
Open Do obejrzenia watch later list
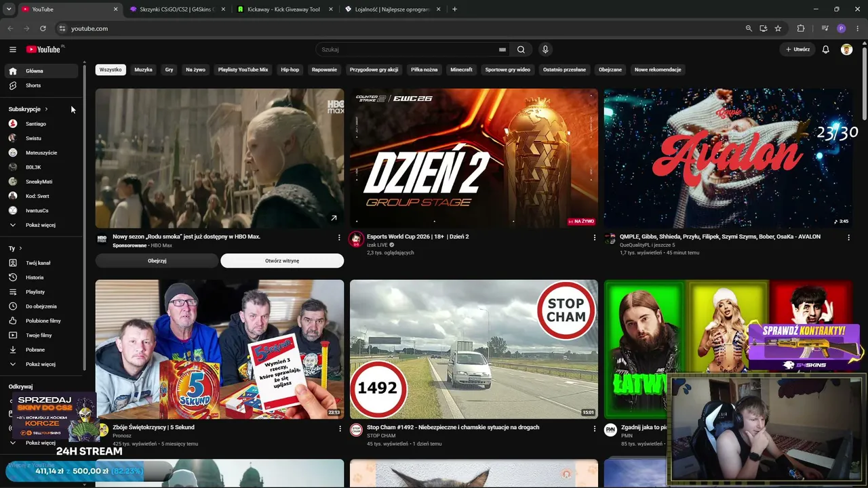coord(41,306)
